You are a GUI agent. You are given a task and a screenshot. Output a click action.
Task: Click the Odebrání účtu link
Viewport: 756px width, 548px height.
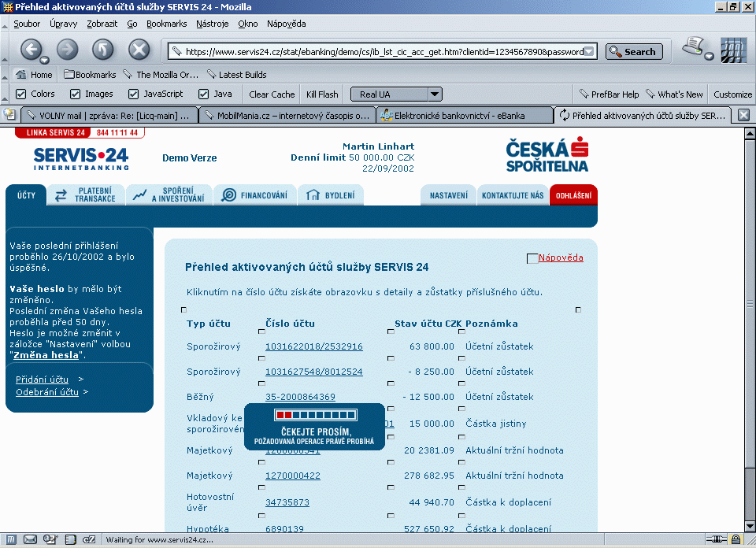tap(46, 392)
